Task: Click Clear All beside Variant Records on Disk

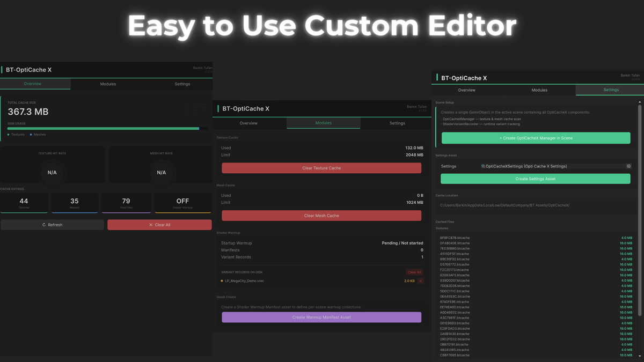Action: [x=414, y=272]
